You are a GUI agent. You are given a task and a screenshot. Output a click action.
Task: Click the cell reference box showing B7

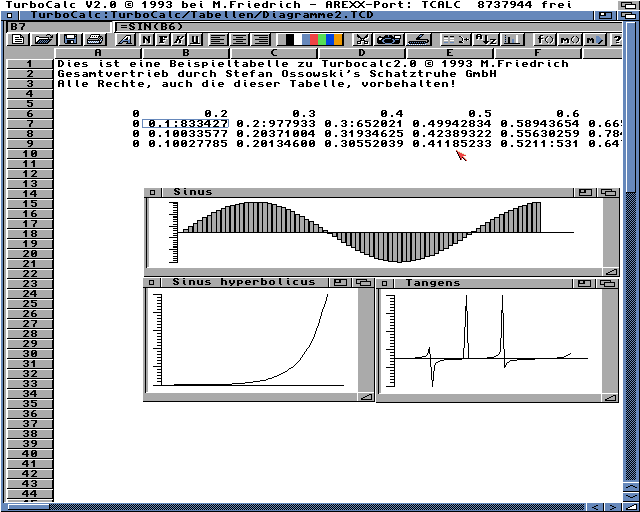pos(59,27)
